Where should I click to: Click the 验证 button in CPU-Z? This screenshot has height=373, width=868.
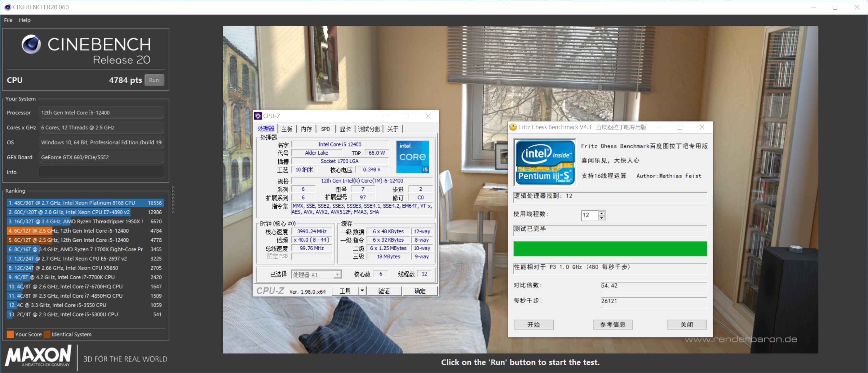384,291
